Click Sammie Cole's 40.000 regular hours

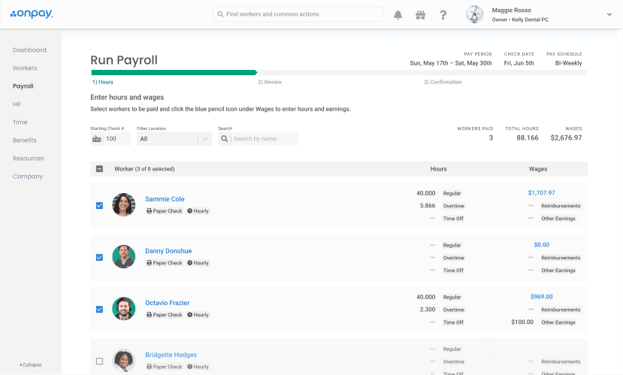[x=426, y=193]
